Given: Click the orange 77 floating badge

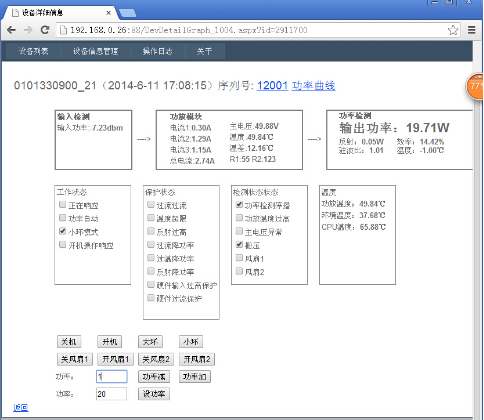Looking at the screenshot, I should tap(475, 86).
